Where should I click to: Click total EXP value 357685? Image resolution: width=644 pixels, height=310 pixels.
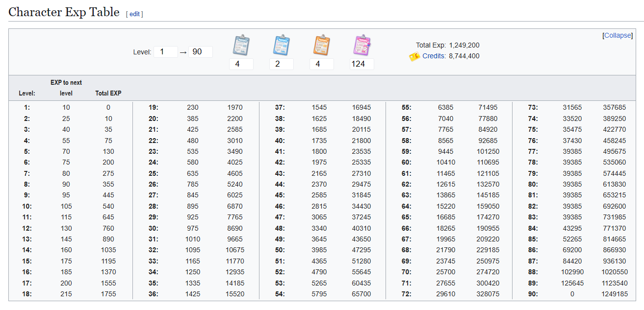pyautogui.click(x=615, y=107)
